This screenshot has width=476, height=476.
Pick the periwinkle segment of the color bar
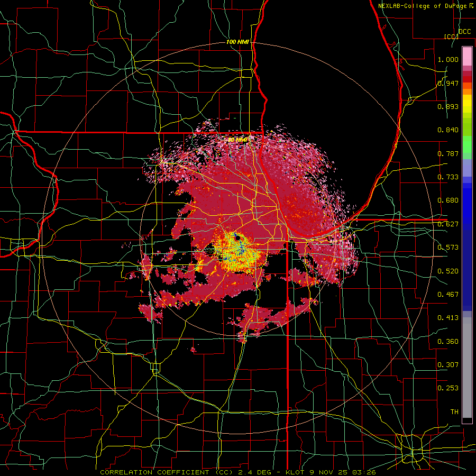[467, 168]
